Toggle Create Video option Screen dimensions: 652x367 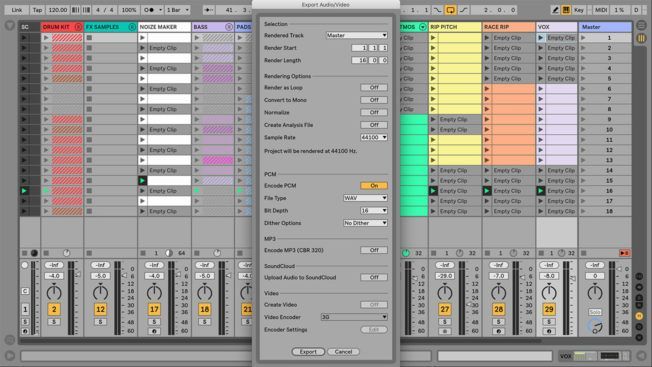374,305
